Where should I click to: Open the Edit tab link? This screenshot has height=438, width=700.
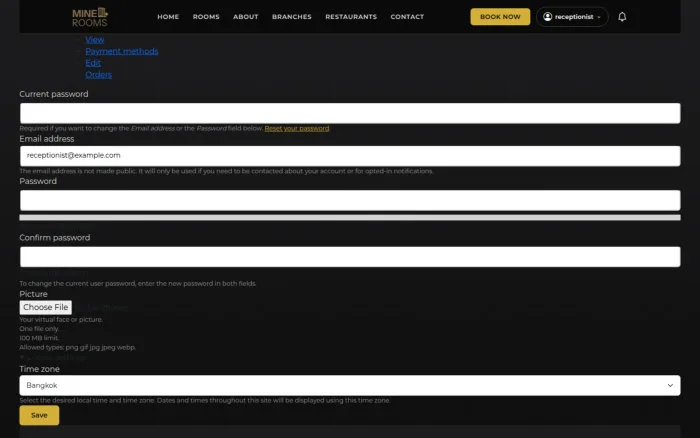click(93, 63)
